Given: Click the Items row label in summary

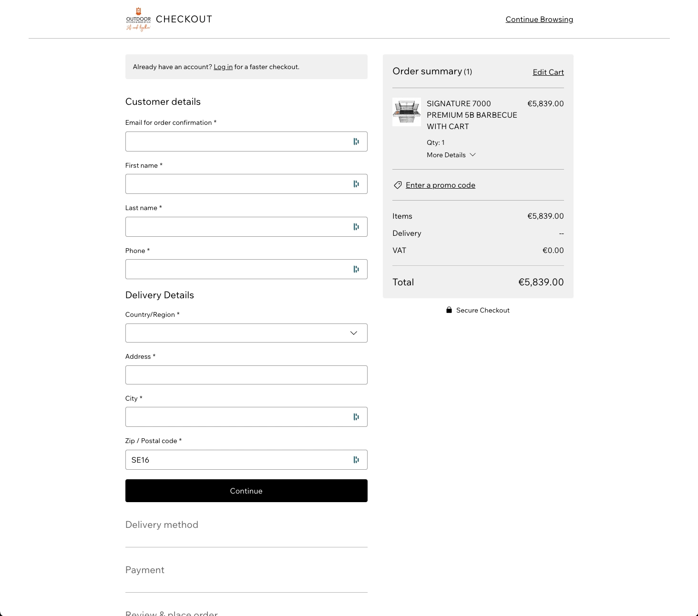Looking at the screenshot, I should (402, 216).
